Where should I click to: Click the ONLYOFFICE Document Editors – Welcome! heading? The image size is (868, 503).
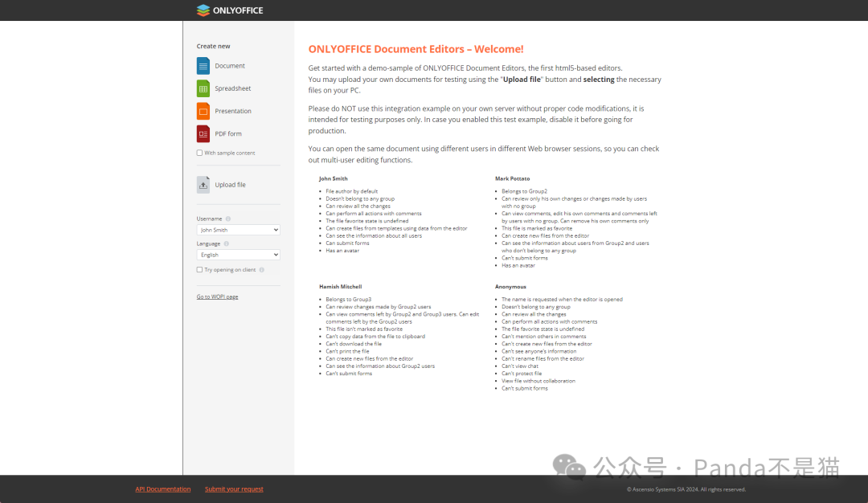point(416,49)
